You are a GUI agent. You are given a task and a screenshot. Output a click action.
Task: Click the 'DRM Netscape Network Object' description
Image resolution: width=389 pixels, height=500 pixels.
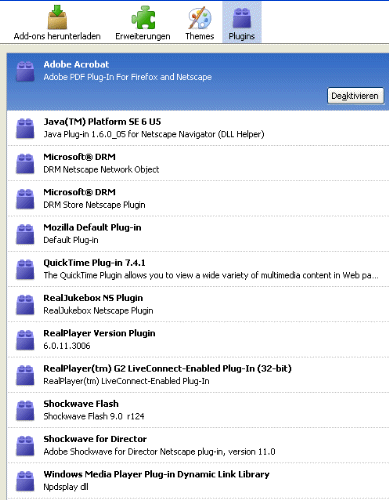pyautogui.click(x=101, y=170)
